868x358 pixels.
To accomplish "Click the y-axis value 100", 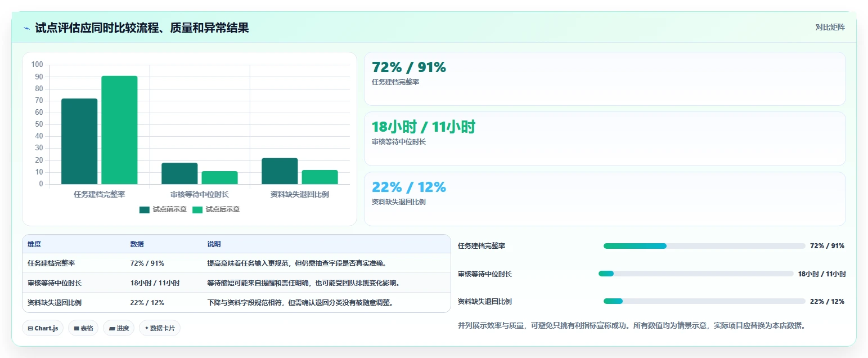I will [37, 65].
